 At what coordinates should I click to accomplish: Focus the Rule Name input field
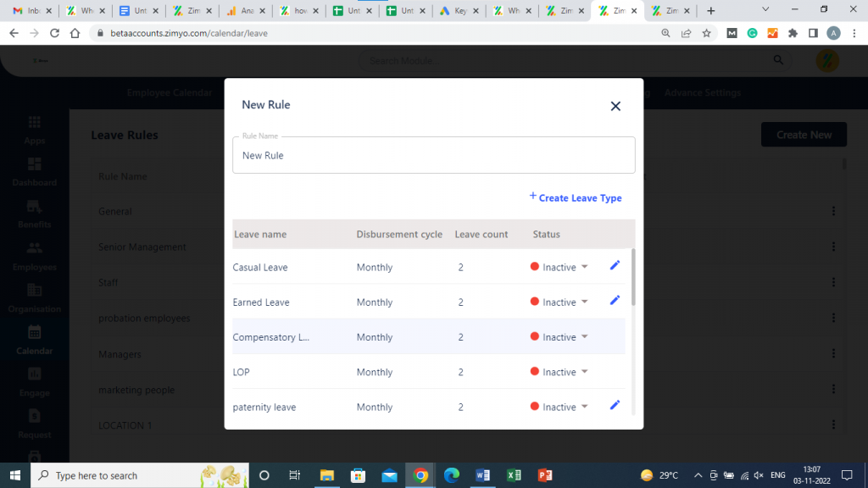[x=433, y=156]
